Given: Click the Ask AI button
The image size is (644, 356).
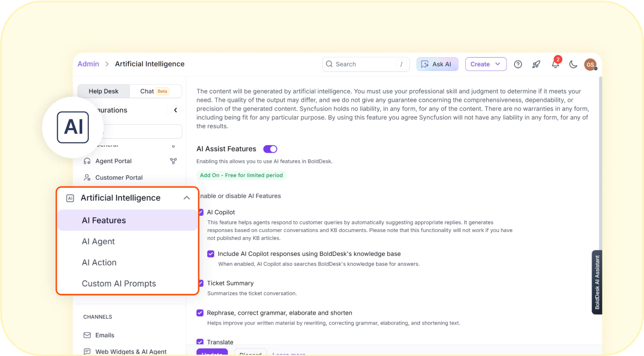Looking at the screenshot, I should pyautogui.click(x=437, y=64).
